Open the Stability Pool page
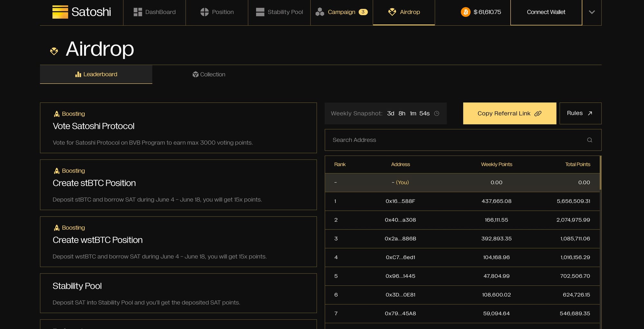644x329 pixels. click(279, 12)
